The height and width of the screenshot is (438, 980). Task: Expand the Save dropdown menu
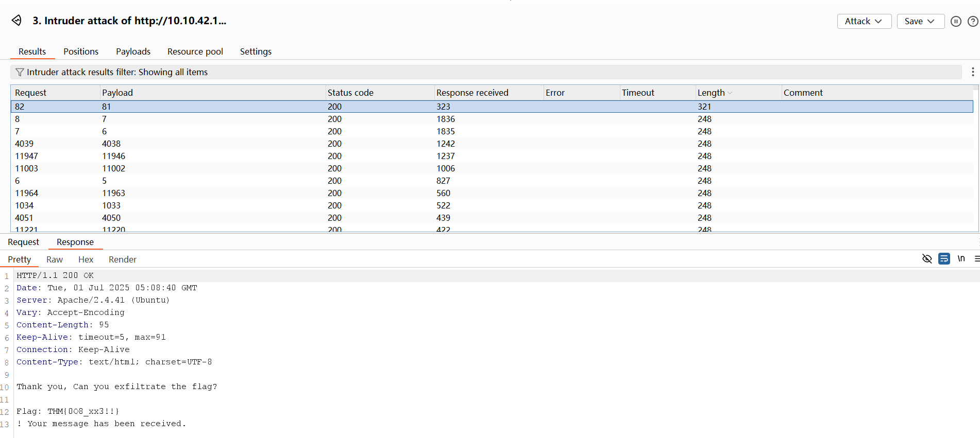click(x=920, y=21)
